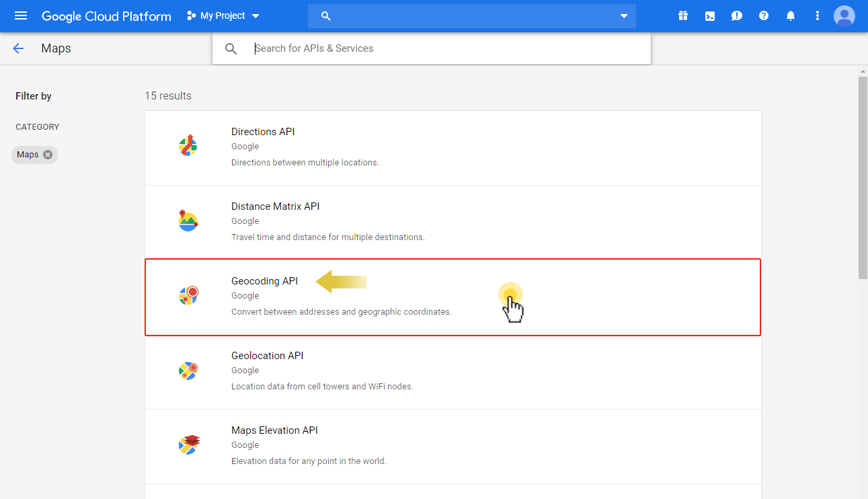This screenshot has height=499, width=868.
Task: Activate the Cloud Shell icon
Action: (x=710, y=15)
